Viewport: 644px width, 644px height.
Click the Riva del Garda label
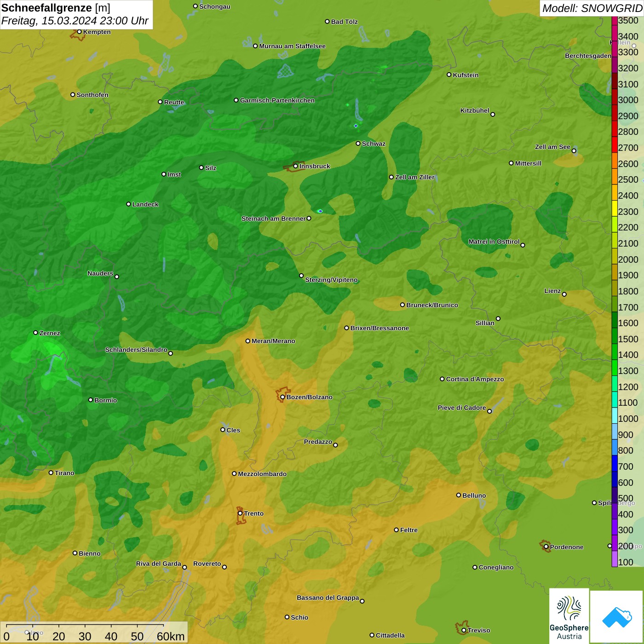[x=159, y=563]
